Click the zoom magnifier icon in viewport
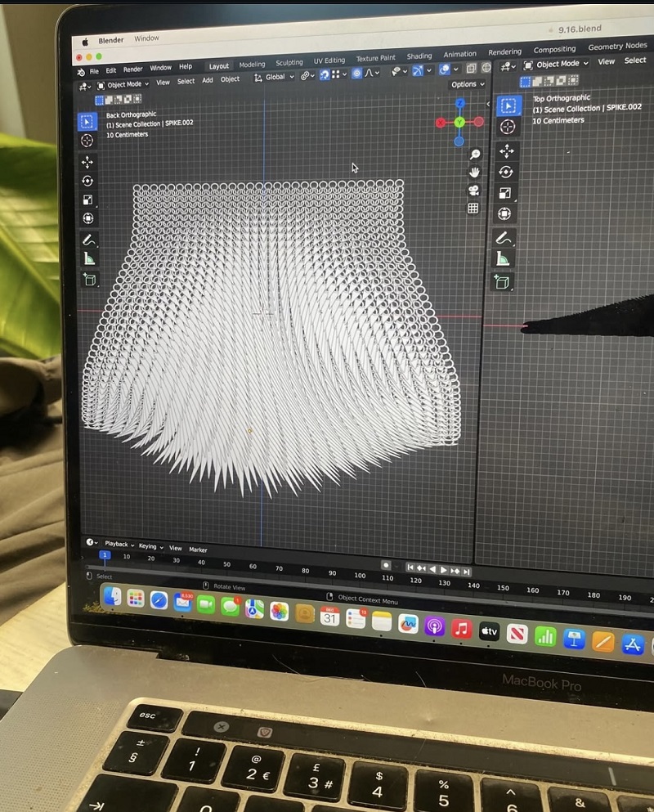The image size is (654, 812). coord(474,155)
